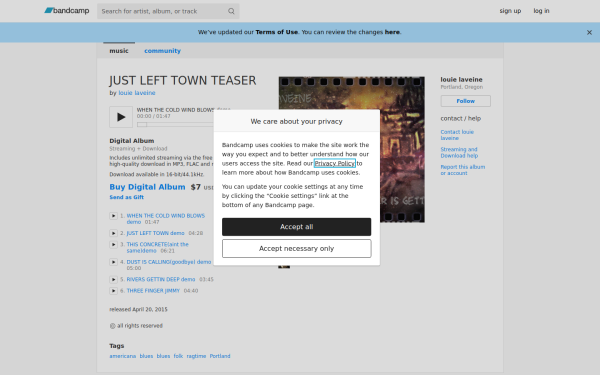Play track 6 THREE FINGER JIMMY

113,291
